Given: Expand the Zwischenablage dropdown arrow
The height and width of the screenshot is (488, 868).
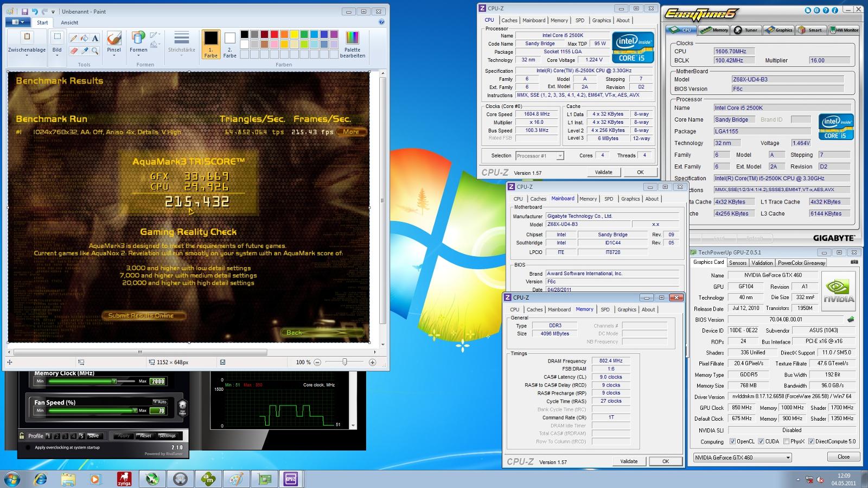Looking at the screenshot, I should [27, 56].
